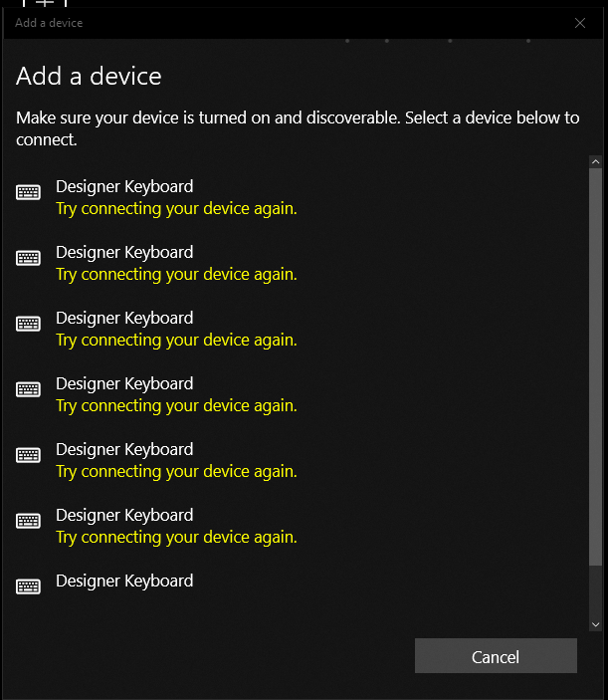
Task: Click the sixth Designer Keyboard's keyboard icon
Action: (28, 521)
